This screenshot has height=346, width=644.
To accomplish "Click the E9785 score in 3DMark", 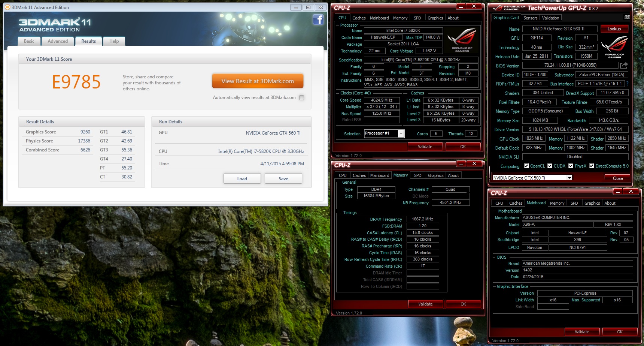I will 76,82.
